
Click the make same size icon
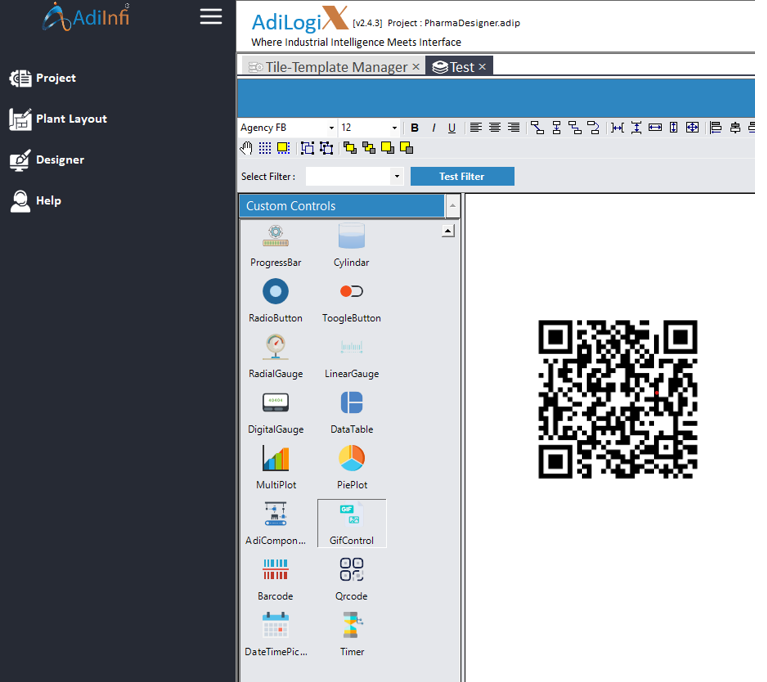tap(692, 128)
